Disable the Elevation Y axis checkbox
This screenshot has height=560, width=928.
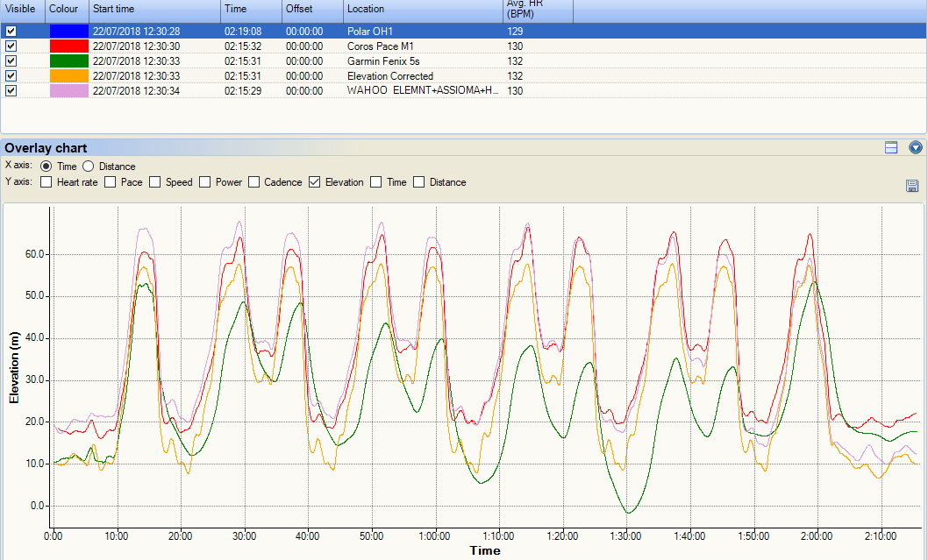coord(316,182)
